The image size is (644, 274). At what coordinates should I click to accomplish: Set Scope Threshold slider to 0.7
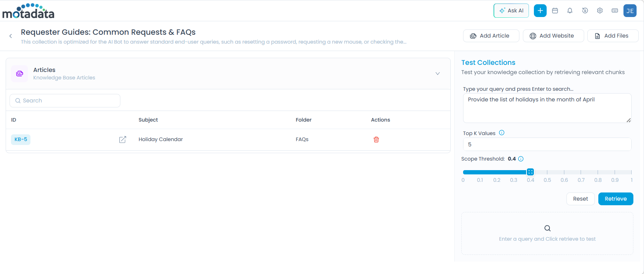pyautogui.click(x=581, y=172)
